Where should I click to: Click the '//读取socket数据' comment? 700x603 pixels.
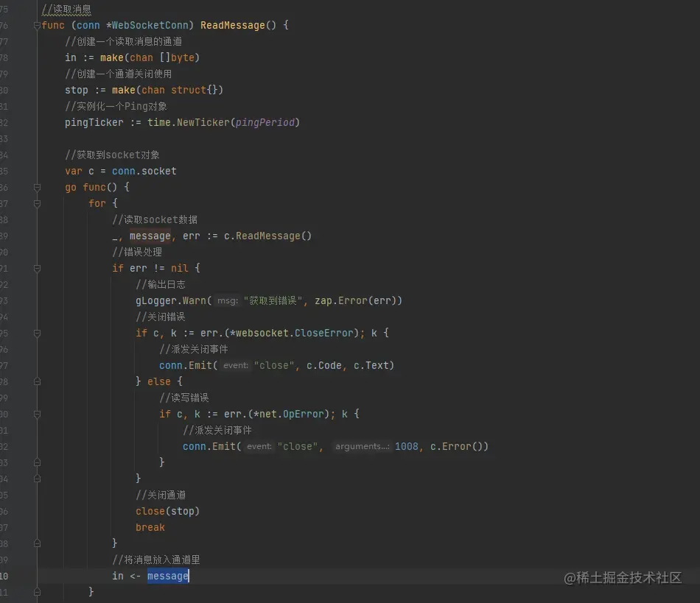coord(155,220)
